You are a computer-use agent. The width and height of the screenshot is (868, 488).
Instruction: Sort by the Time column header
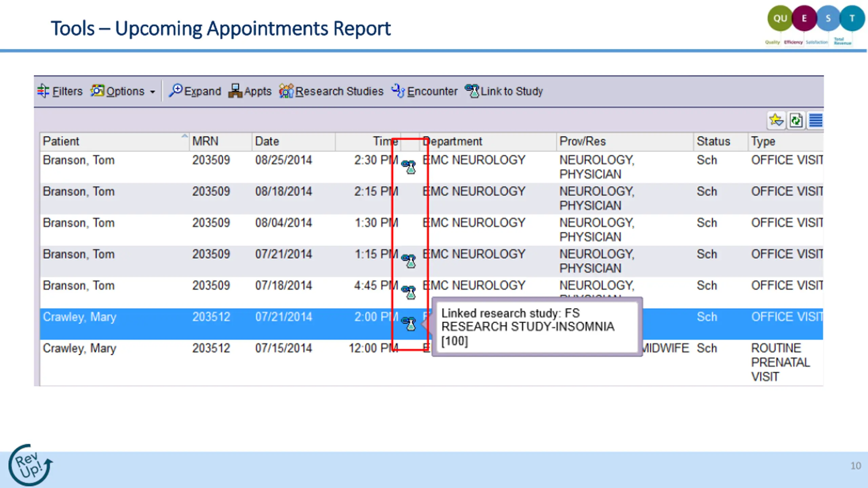[x=368, y=141]
